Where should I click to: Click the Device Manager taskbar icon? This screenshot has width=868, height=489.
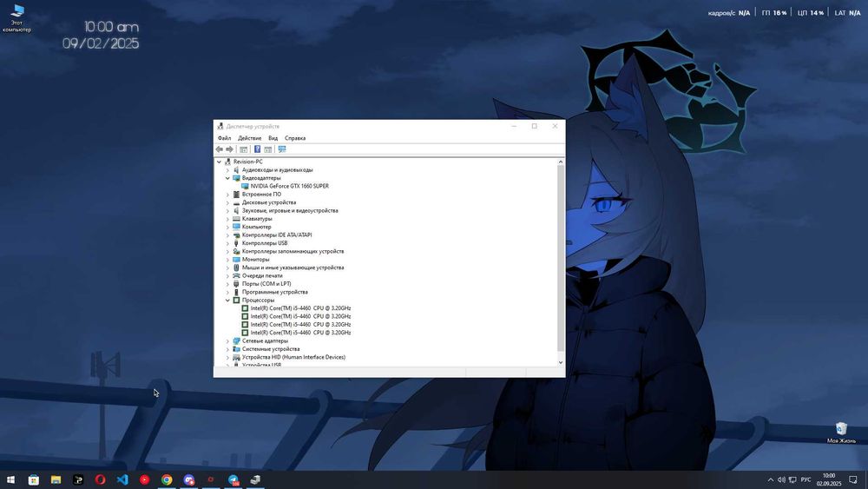click(x=255, y=479)
